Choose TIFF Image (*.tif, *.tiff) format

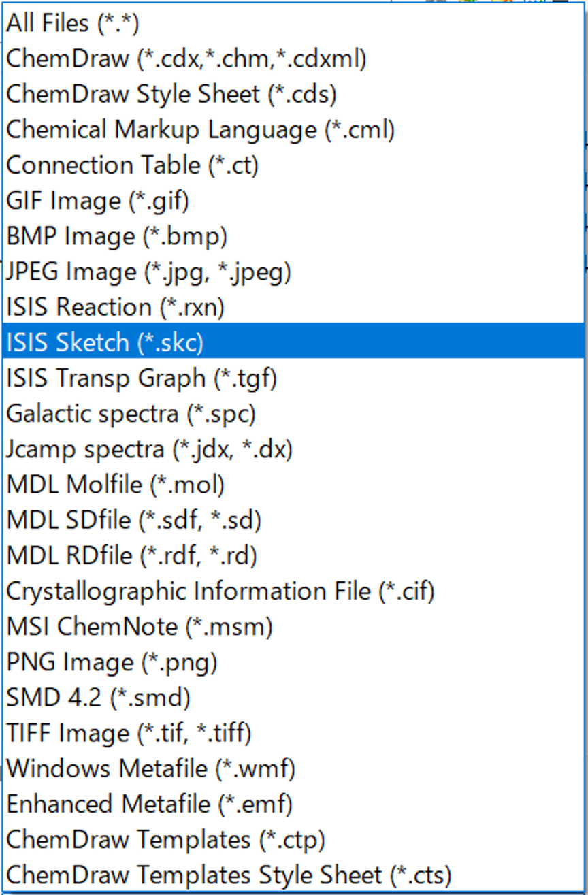click(129, 733)
